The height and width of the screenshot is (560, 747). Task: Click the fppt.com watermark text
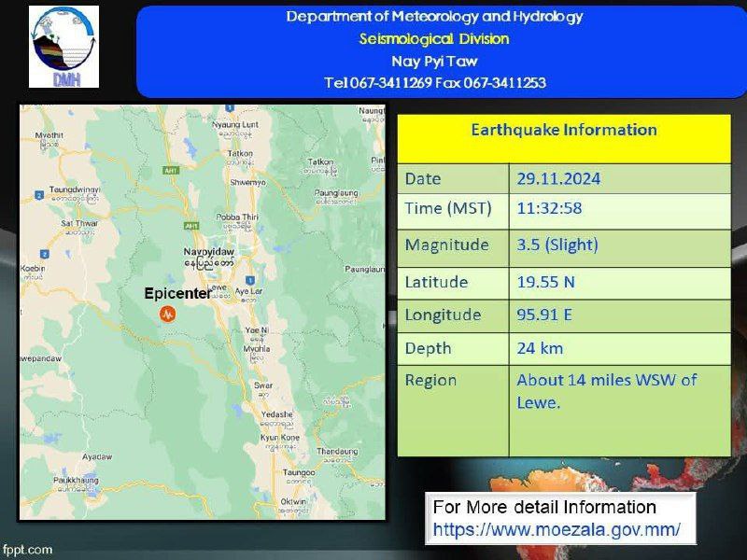[x=27, y=550]
